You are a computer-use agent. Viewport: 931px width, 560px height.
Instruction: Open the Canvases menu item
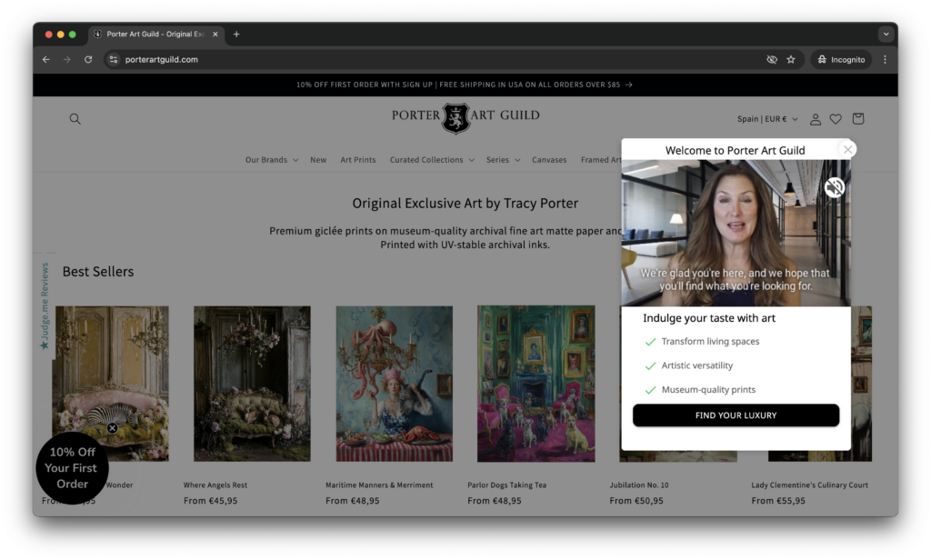(x=549, y=160)
